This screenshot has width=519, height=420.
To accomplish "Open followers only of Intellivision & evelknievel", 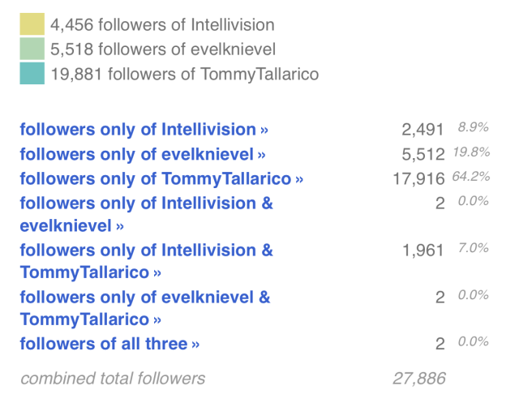I will tap(146, 215).
